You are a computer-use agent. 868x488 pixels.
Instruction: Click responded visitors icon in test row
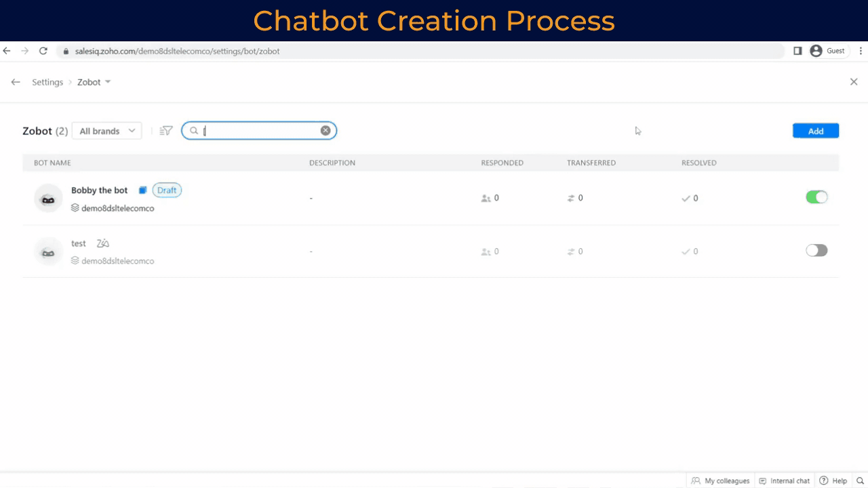coord(486,251)
